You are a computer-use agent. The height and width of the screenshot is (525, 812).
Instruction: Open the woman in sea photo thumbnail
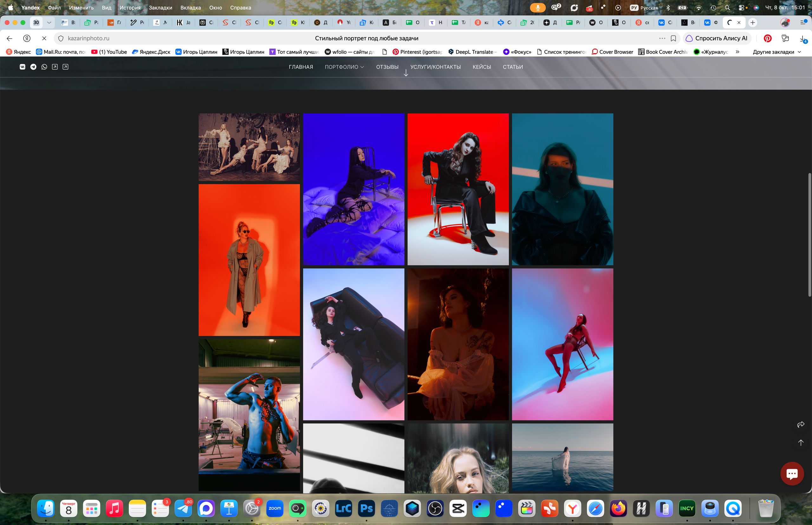(x=562, y=457)
